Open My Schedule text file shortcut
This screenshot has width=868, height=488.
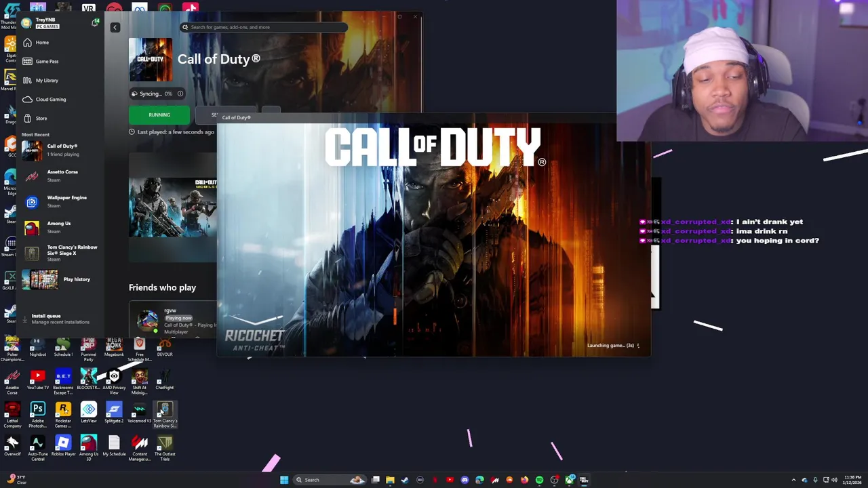[x=114, y=446]
